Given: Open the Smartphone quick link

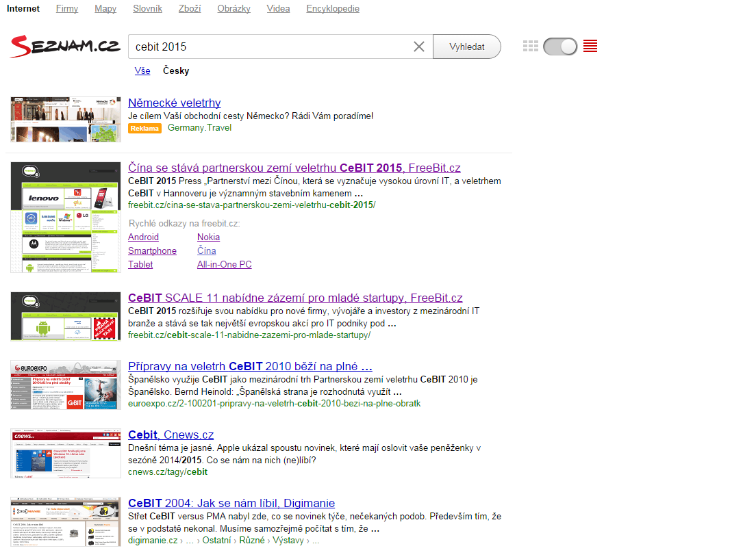Looking at the screenshot, I should pyautogui.click(x=152, y=250).
